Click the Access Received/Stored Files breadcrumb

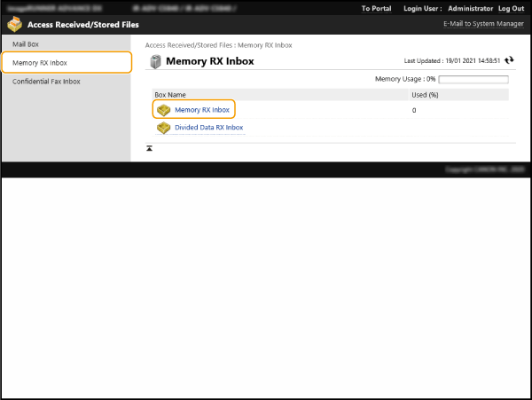click(189, 44)
